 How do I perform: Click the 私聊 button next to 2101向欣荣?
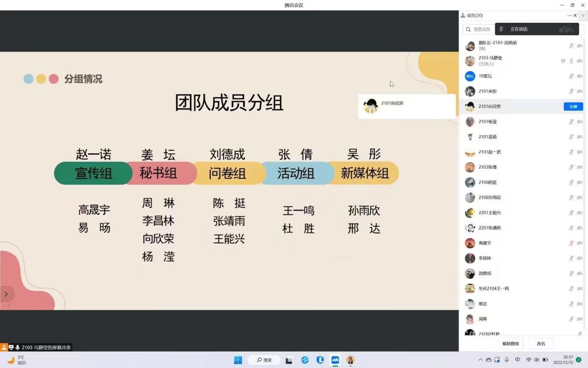(573, 106)
